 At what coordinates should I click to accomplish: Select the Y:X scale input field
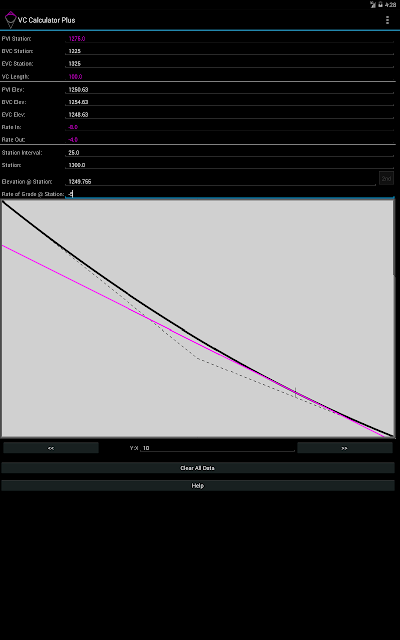coord(218,448)
